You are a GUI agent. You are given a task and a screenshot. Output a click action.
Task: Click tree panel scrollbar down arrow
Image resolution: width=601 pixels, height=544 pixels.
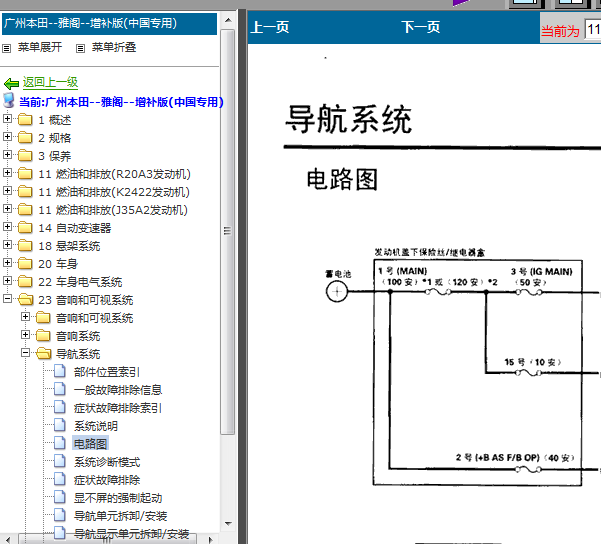point(228,524)
